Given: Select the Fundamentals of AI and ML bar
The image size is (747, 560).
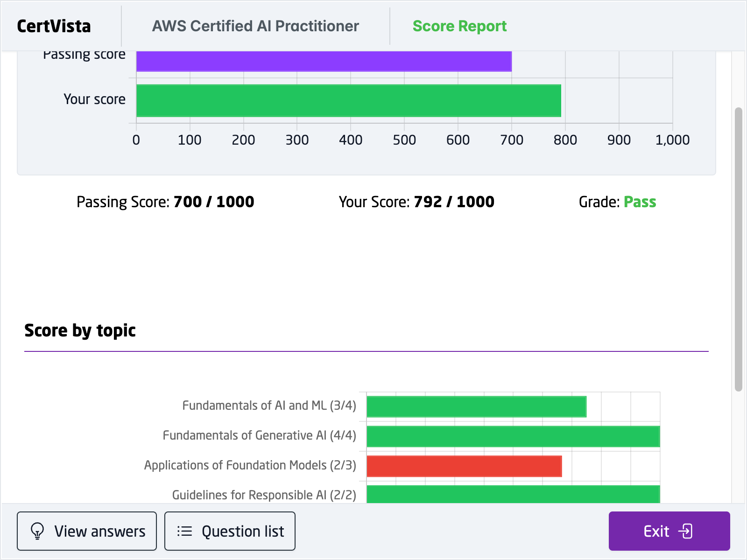Looking at the screenshot, I should (x=476, y=406).
